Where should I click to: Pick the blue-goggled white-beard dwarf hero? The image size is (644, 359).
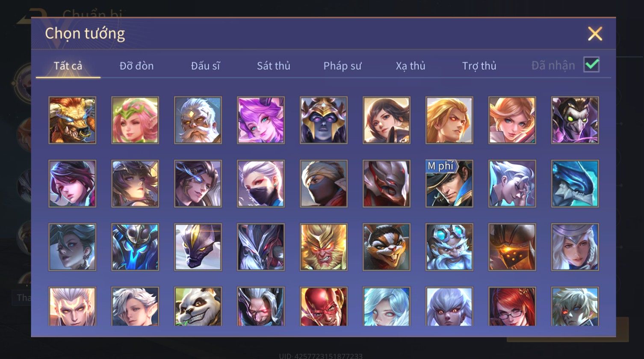tap(449, 247)
